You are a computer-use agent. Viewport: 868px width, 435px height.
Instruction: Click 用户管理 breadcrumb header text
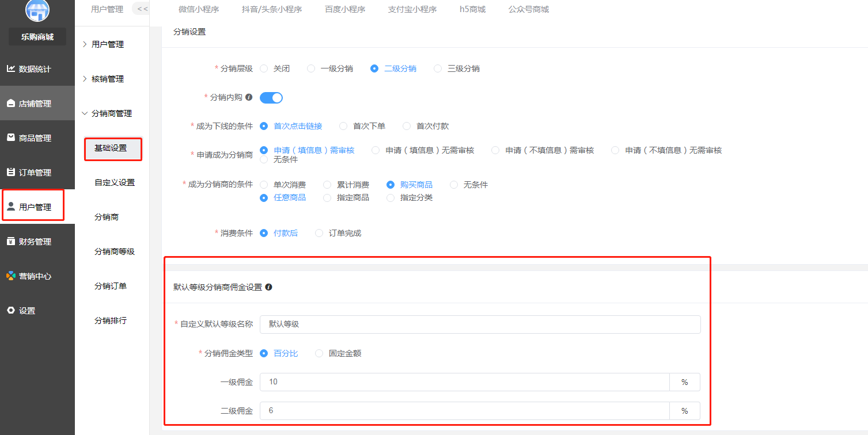[107, 9]
